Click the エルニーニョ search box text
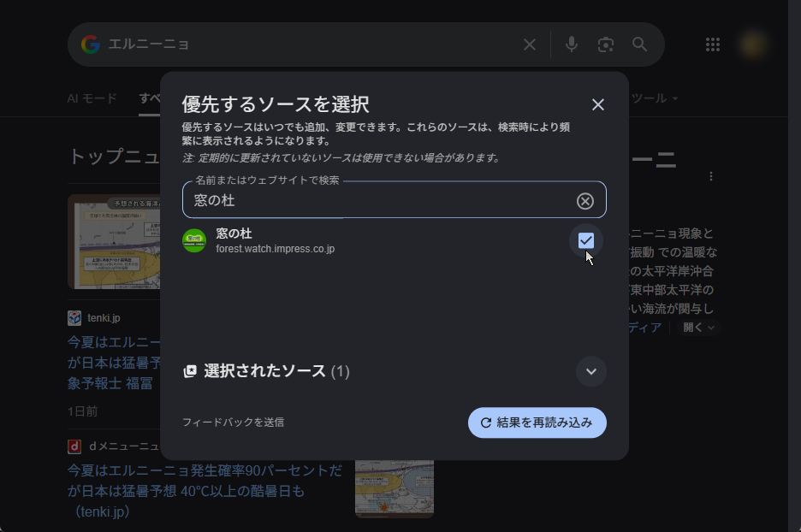The image size is (801, 532). coord(149,44)
